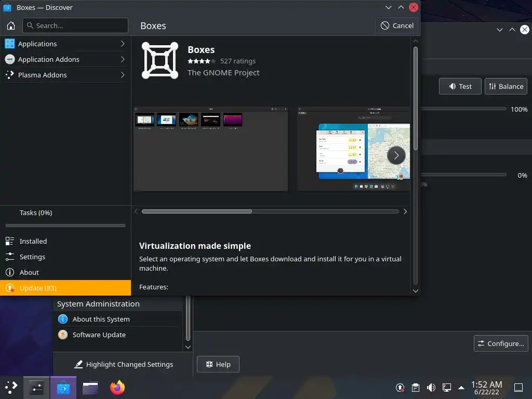
Task: Click the Balance button
Action: (506, 87)
